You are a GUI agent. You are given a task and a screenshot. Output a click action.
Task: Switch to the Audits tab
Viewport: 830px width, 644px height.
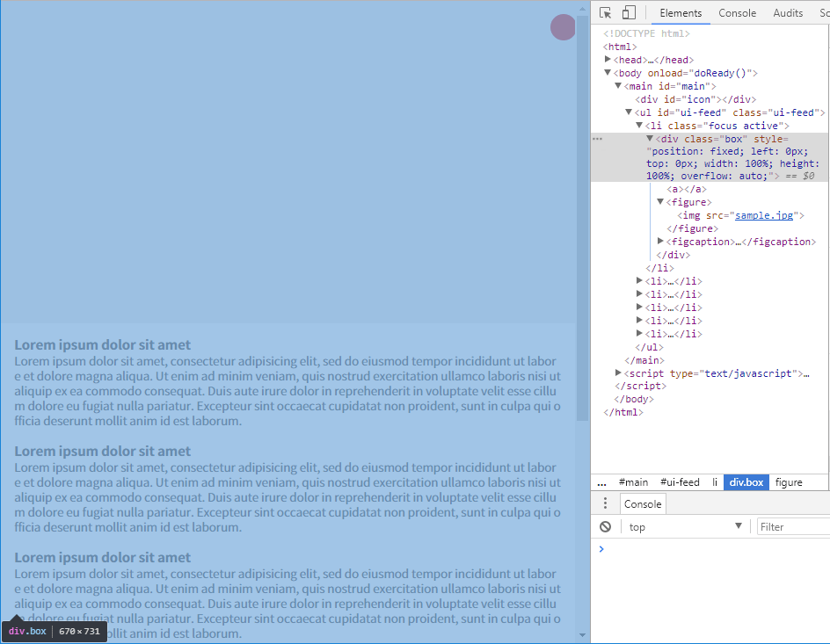(x=788, y=13)
